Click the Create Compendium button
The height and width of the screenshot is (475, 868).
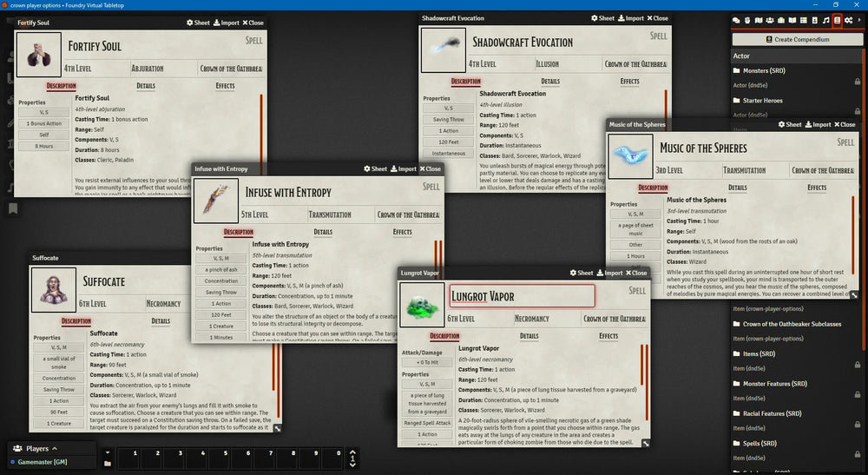coord(798,40)
